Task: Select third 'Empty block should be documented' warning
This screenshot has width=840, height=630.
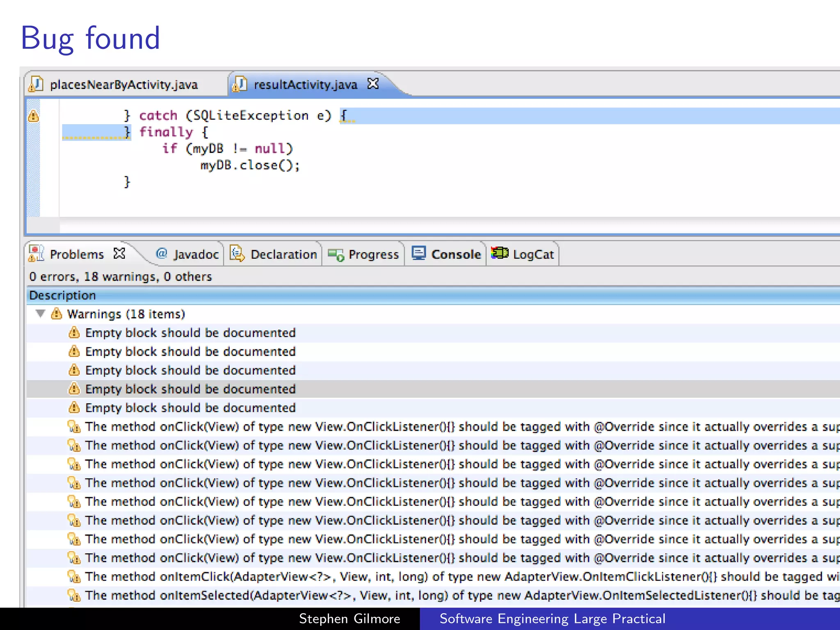Action: click(x=433, y=370)
